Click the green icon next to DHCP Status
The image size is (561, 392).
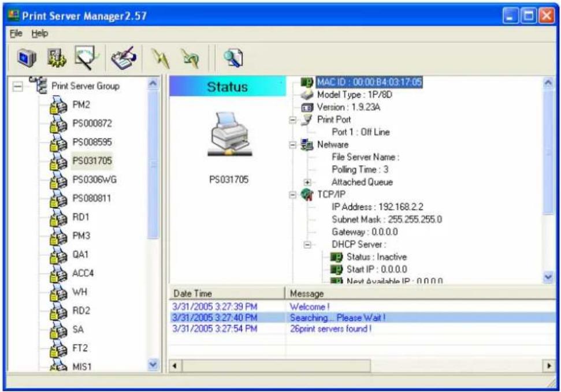[x=336, y=257]
